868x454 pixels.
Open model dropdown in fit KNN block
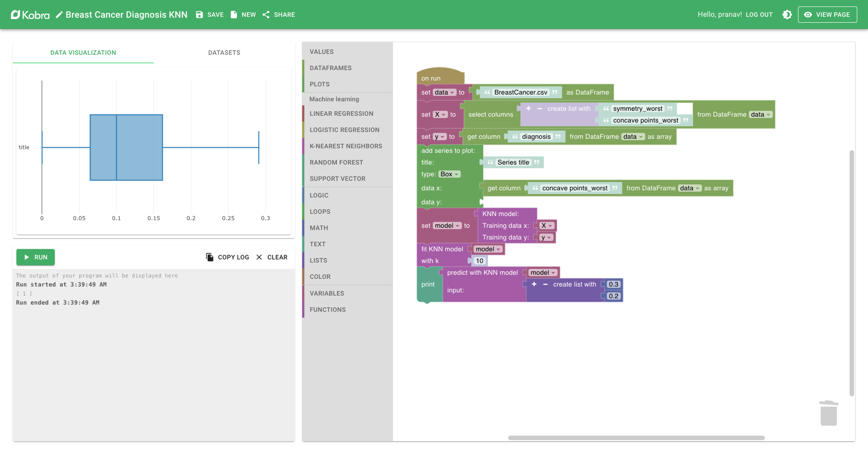pos(488,249)
